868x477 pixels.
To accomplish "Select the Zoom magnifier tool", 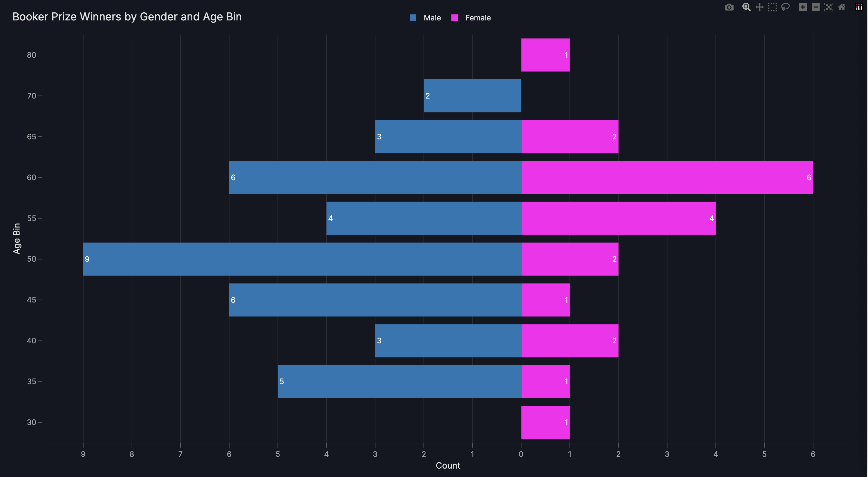I will 746,8.
